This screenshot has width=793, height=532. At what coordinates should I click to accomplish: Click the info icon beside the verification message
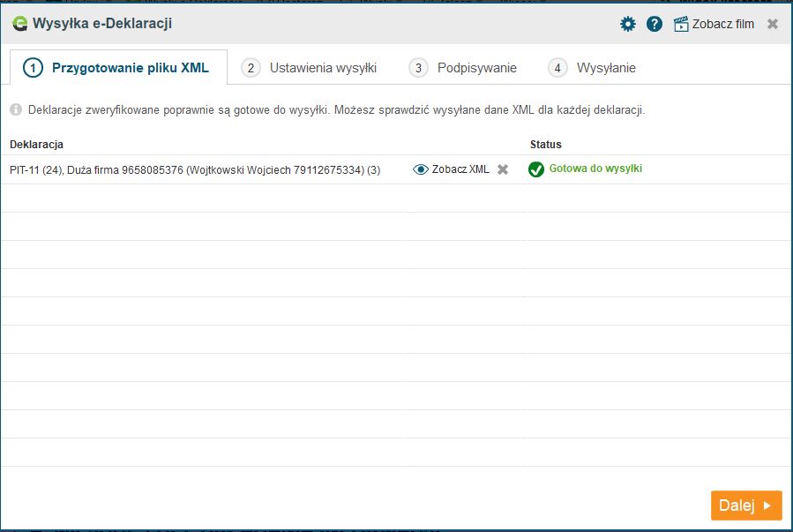(x=16, y=109)
